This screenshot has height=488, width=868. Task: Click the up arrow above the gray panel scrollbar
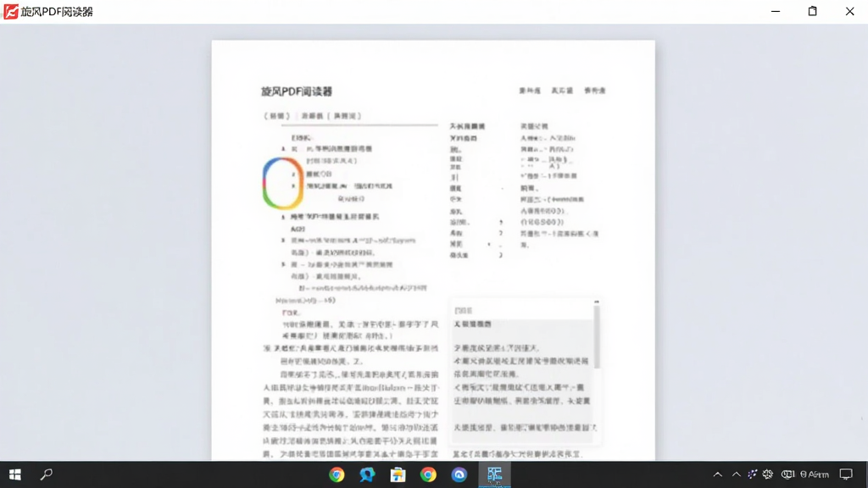[597, 302]
